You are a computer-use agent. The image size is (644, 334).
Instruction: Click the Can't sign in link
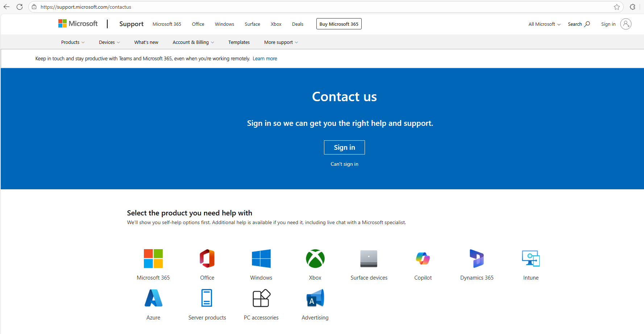click(x=344, y=164)
